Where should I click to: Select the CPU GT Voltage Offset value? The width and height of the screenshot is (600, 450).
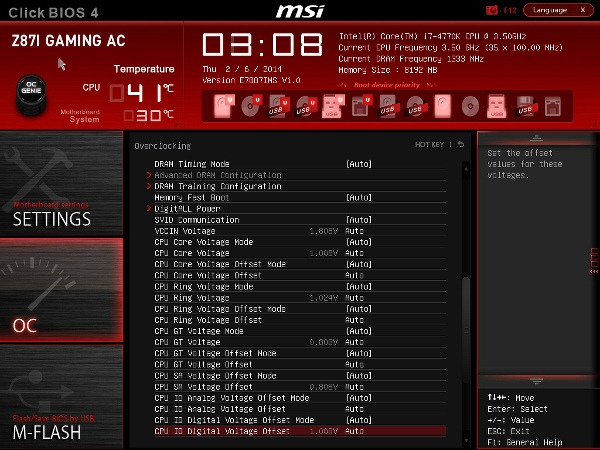coord(354,364)
